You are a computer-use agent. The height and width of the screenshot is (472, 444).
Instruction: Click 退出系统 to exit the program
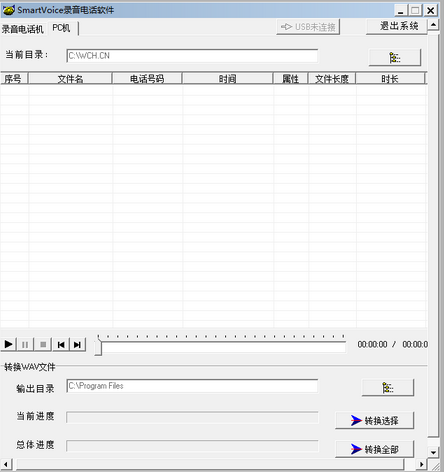pos(397,26)
